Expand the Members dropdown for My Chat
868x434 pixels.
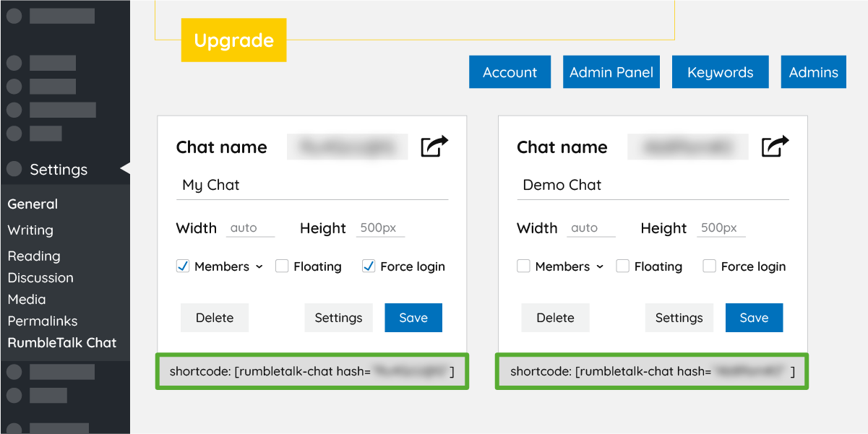[258, 266]
